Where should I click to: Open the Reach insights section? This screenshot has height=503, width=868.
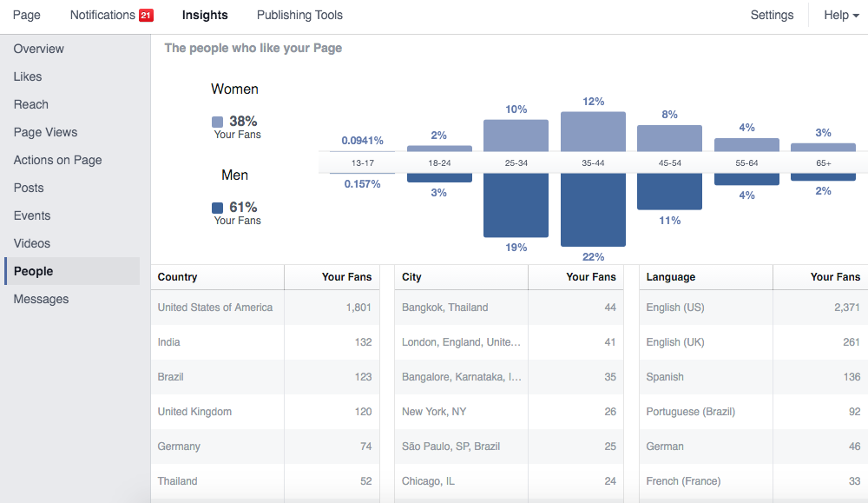point(31,104)
